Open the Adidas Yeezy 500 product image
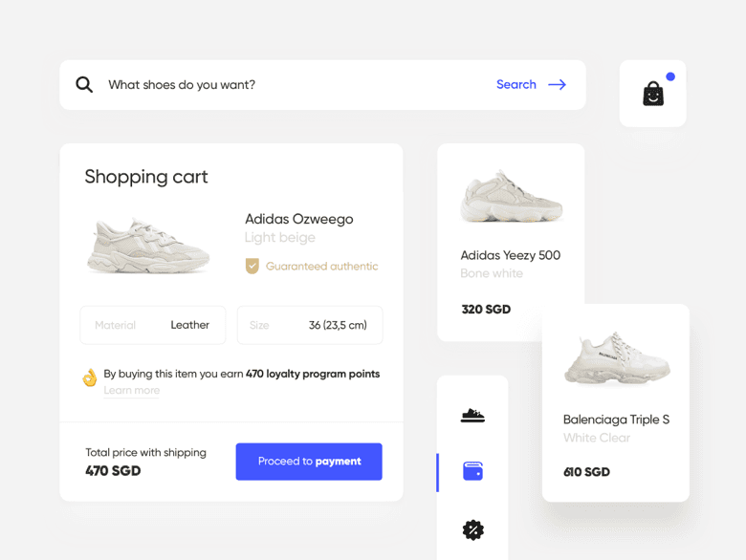Viewport: 746px width, 560px height. click(512, 196)
